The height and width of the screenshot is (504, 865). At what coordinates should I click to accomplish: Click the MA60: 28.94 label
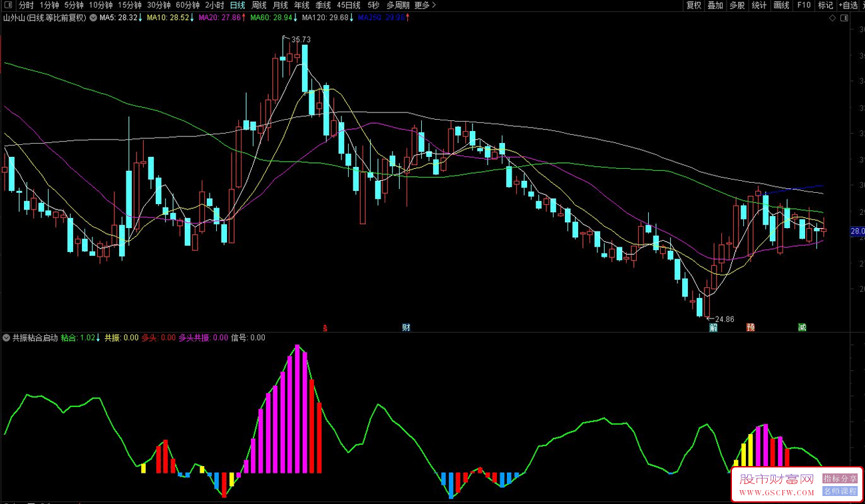271,18
